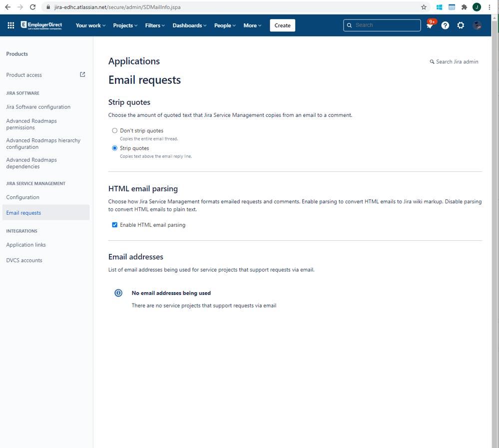The width and height of the screenshot is (499, 448).
Task: Click the INTEGRATIONS section label
Action: pyautogui.click(x=21, y=231)
